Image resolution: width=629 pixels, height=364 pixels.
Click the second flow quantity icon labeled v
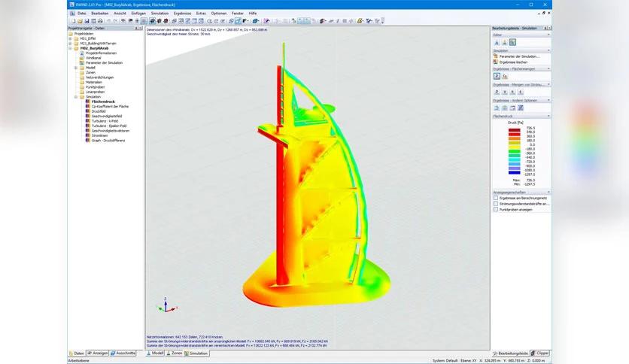505,93
